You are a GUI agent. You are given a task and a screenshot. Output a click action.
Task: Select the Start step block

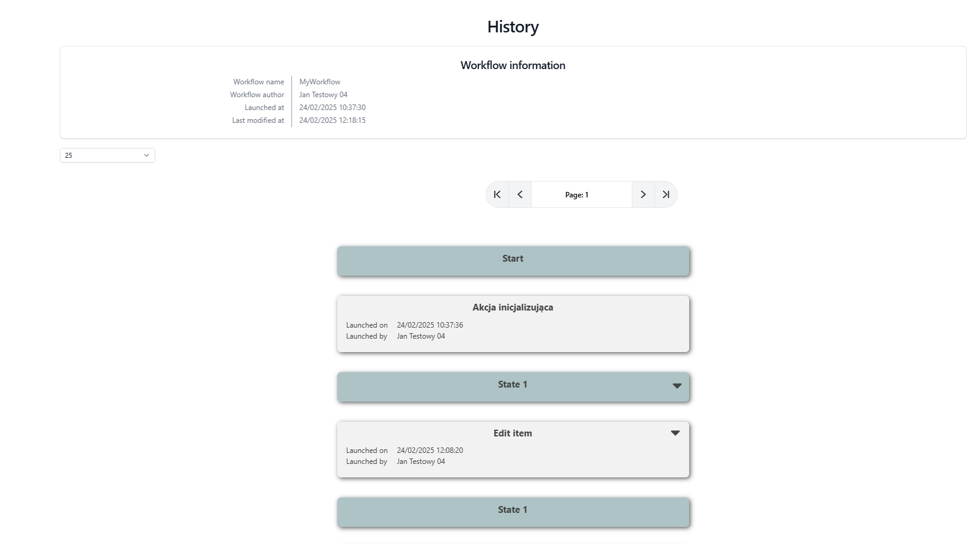tap(513, 260)
